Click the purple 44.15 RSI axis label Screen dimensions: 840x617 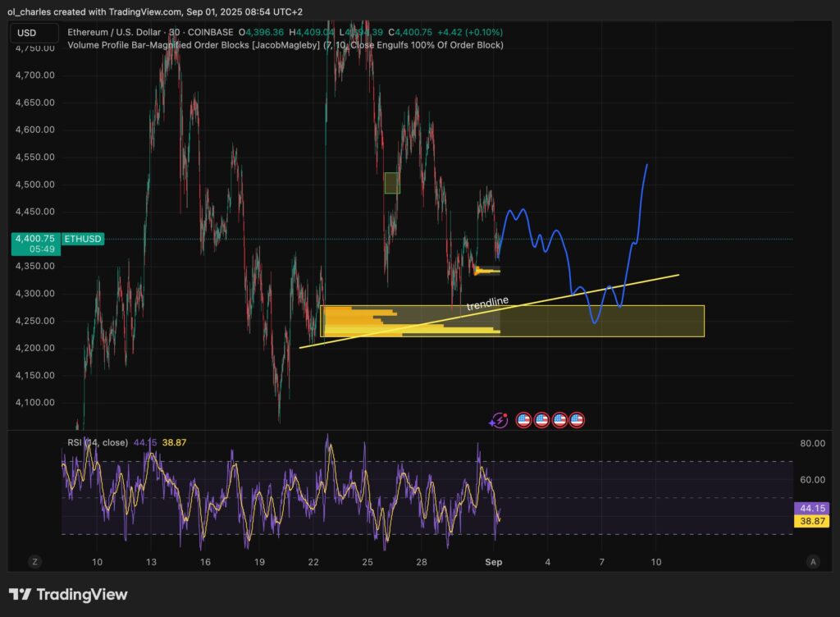(x=811, y=509)
